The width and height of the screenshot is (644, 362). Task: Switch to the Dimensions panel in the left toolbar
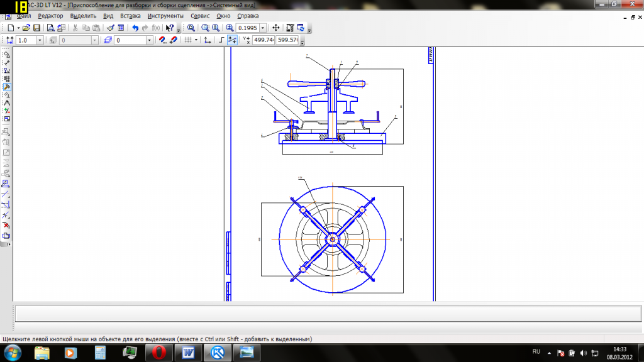pyautogui.click(x=6, y=62)
